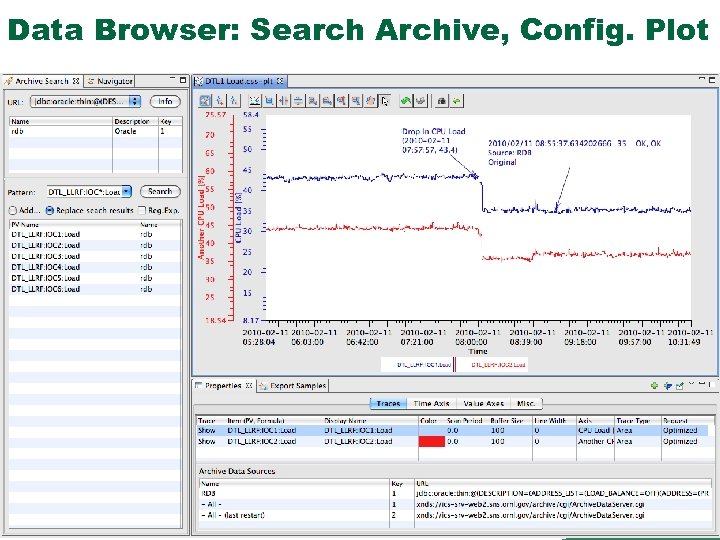This screenshot has width=720, height=540.
Task: Select the Add radio option
Action: pos(13,210)
